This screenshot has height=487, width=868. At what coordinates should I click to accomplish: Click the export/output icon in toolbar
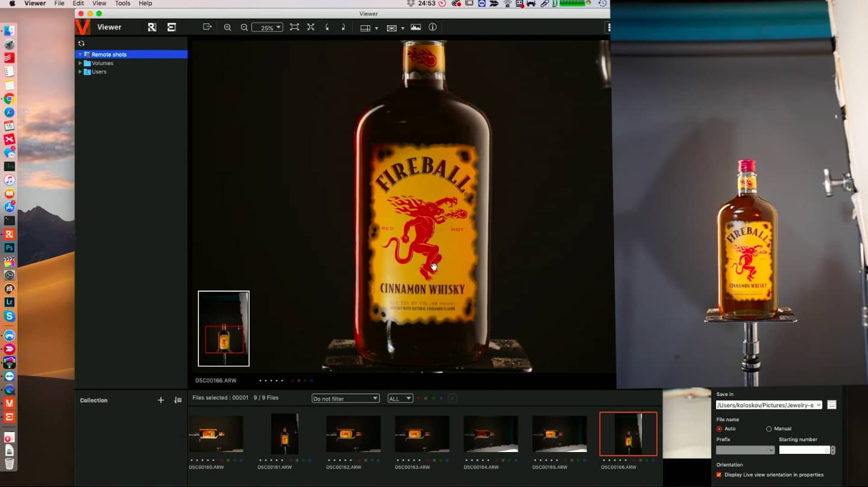[207, 27]
